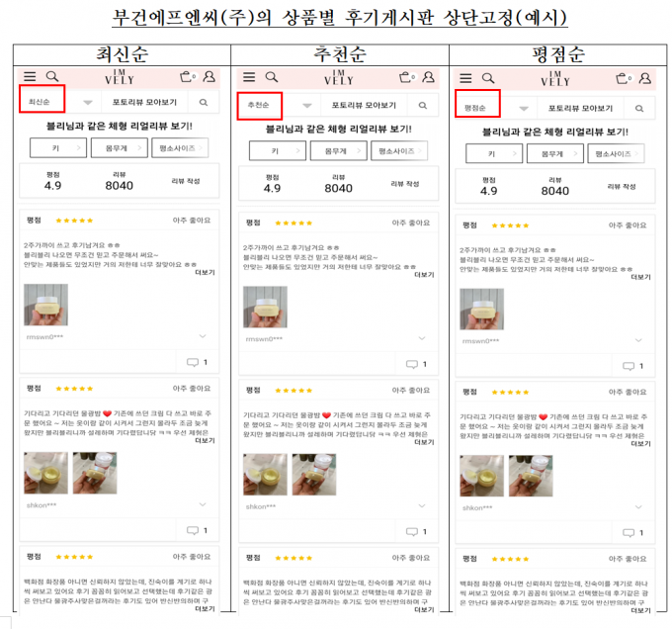This screenshot has height=629, width=672.
Task: Click IM VELY logo in 추천순 panel
Action: (x=339, y=77)
